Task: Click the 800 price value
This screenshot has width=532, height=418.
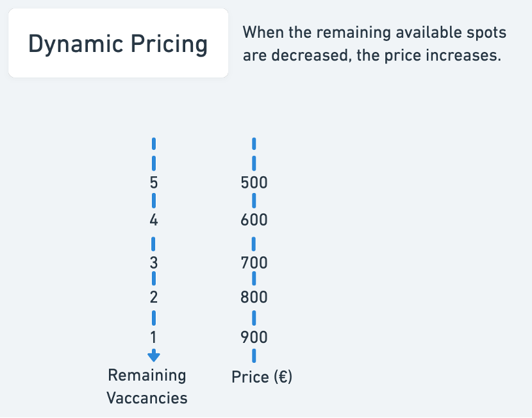Action: tap(254, 297)
